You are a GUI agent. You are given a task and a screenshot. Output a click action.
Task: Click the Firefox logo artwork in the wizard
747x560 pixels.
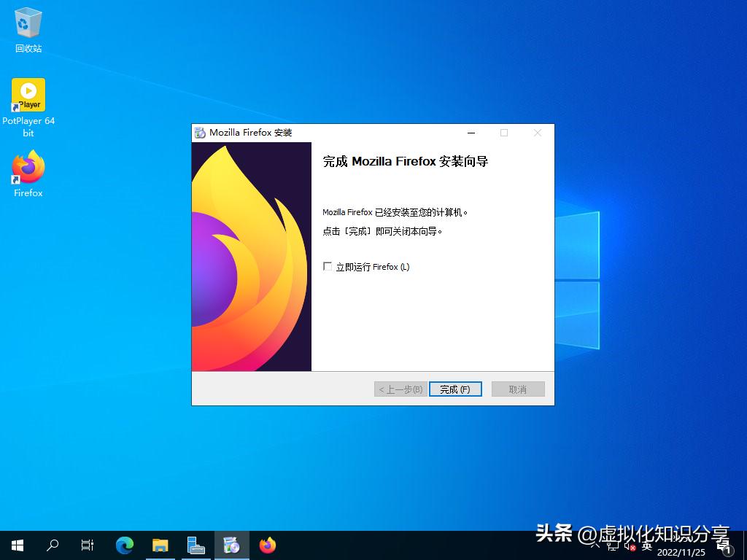click(x=251, y=257)
